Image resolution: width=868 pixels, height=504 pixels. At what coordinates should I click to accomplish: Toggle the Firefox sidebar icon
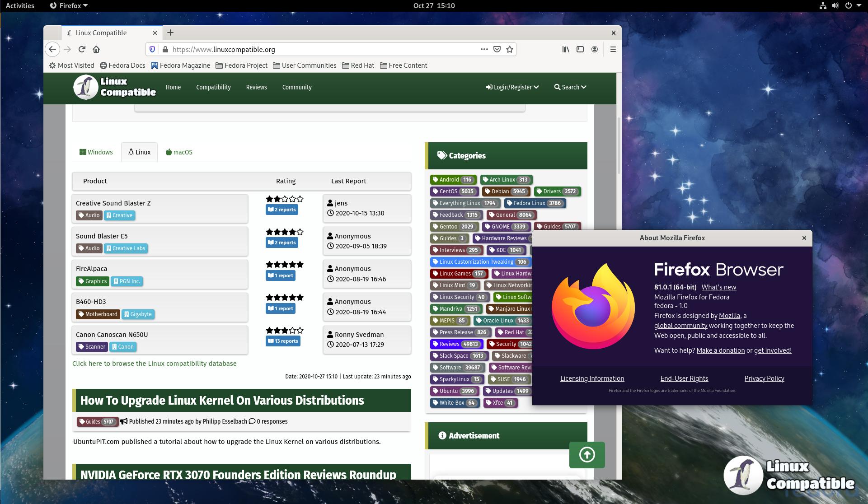pyautogui.click(x=580, y=49)
